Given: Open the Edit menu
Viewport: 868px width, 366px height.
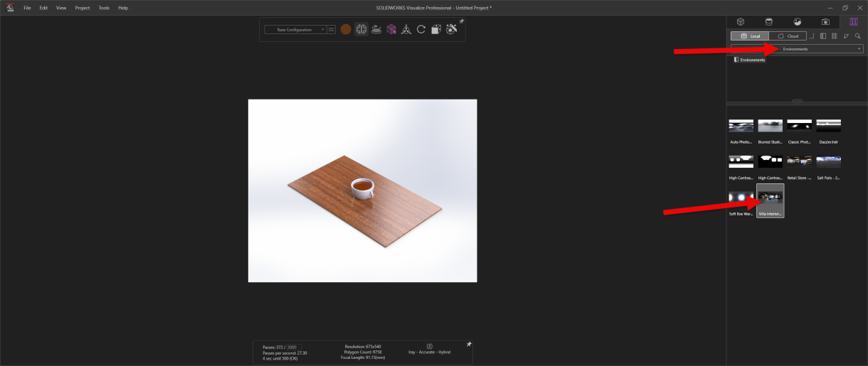Looking at the screenshot, I should (x=43, y=8).
